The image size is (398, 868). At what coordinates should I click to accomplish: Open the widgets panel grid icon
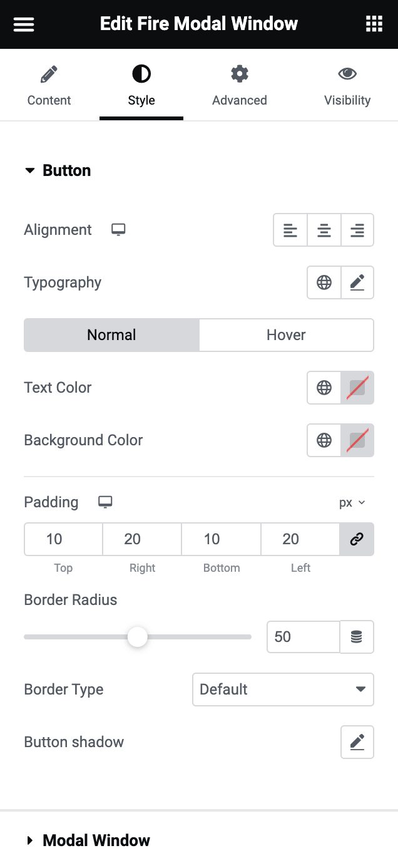click(374, 23)
